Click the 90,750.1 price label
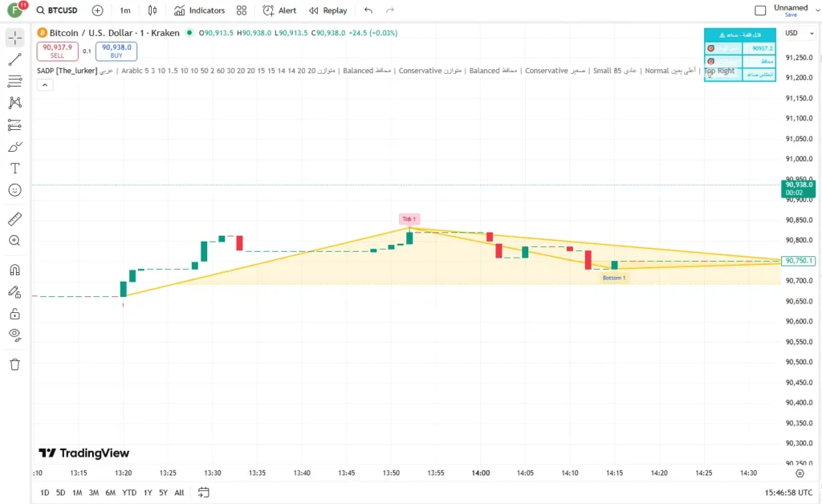Viewport: 822px width, 504px height. click(x=799, y=260)
